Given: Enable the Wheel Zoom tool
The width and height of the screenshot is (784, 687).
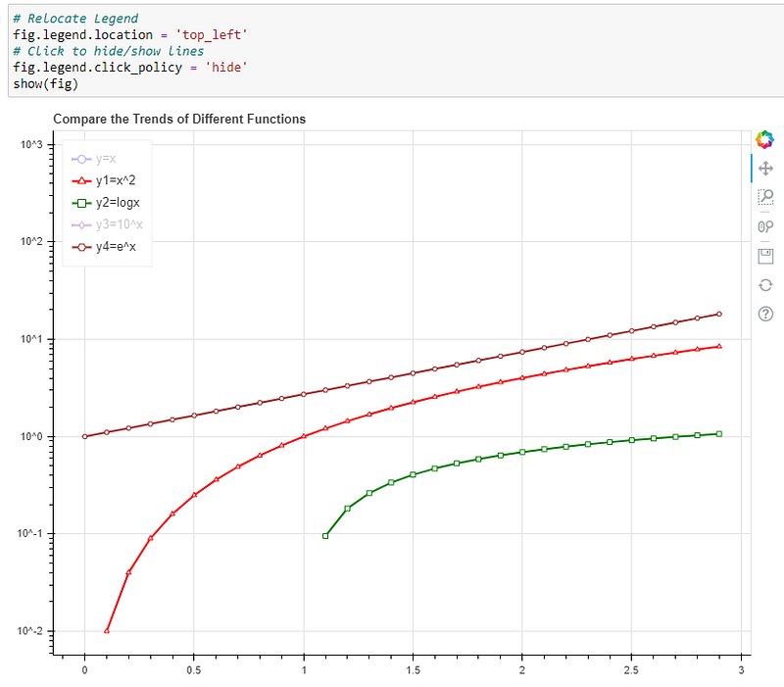Looking at the screenshot, I should 765,226.
